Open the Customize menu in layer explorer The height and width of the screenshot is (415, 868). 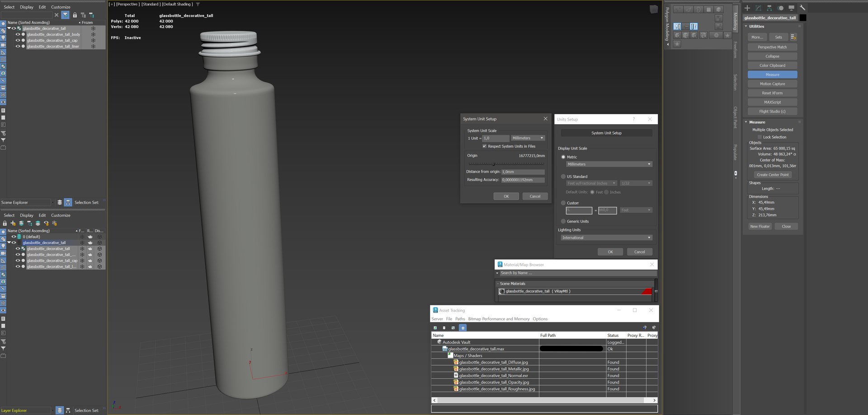pyautogui.click(x=61, y=215)
